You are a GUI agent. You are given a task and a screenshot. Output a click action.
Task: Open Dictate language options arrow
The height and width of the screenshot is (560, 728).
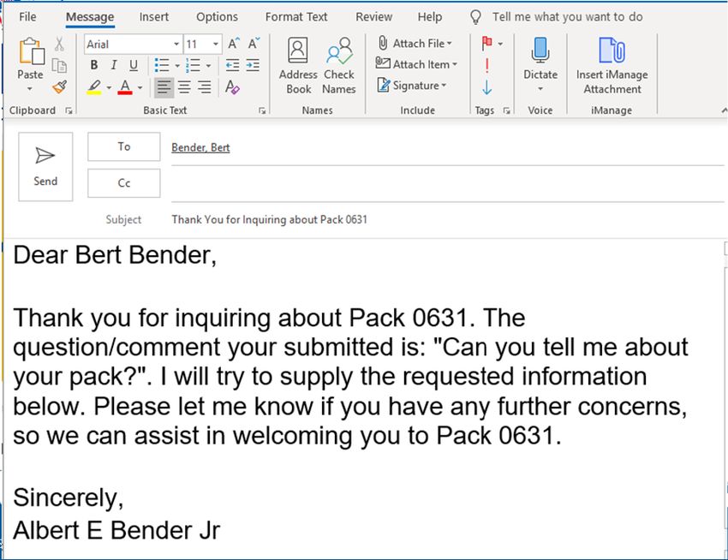[x=540, y=89]
